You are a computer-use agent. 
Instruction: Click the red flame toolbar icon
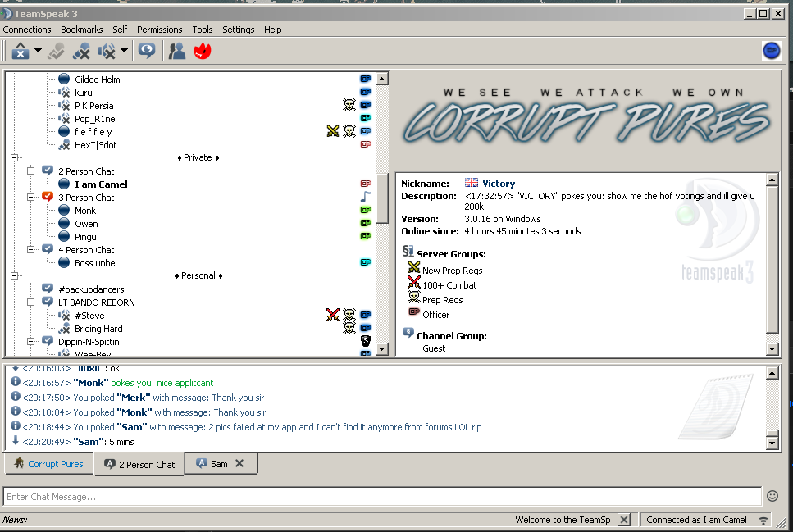(203, 51)
